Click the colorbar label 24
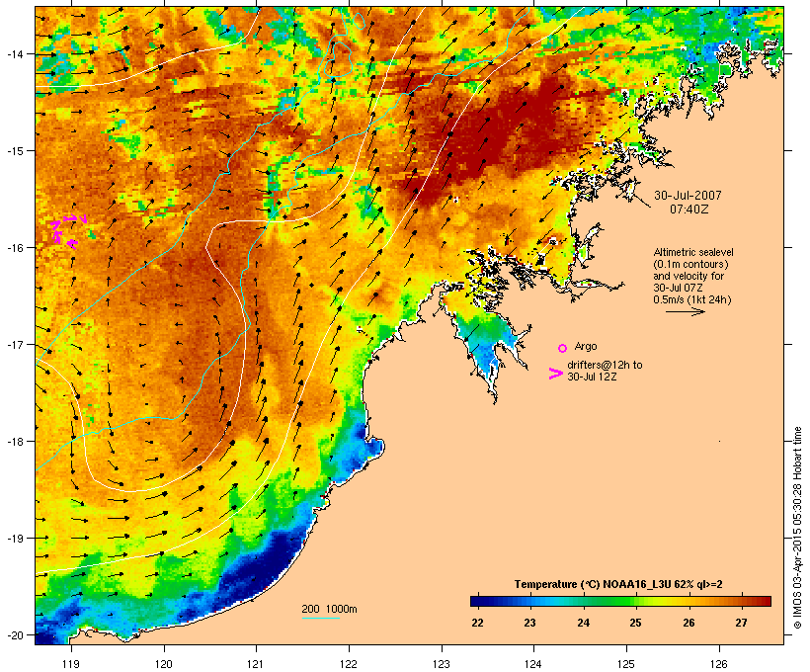Image resolution: width=810 pixels, height=672 pixels. pyautogui.click(x=583, y=623)
